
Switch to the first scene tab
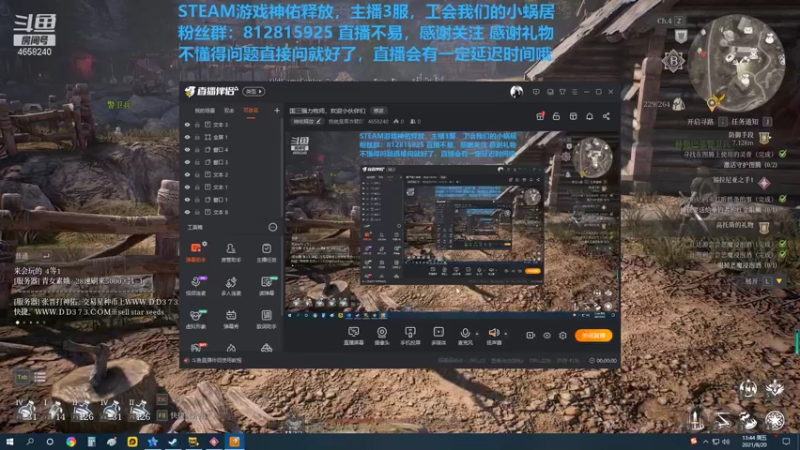click(x=205, y=111)
